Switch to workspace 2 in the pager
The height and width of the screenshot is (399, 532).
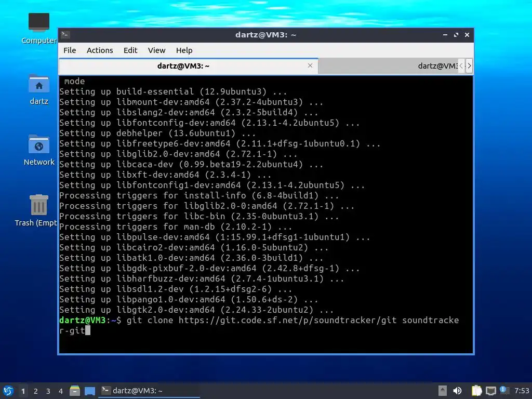click(x=36, y=391)
